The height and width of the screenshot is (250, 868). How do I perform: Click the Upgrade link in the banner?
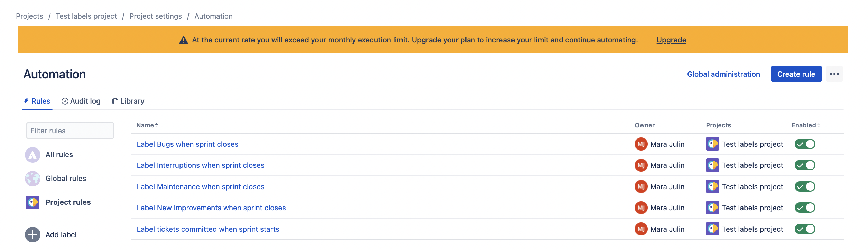click(671, 40)
